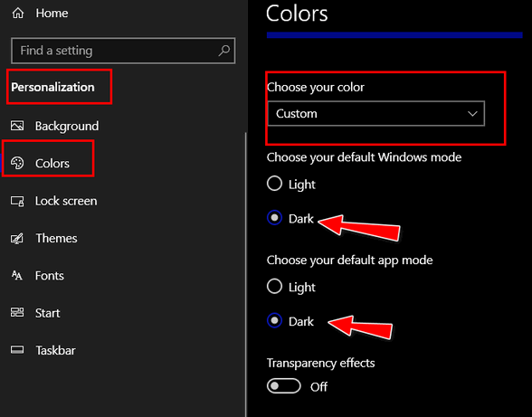
Task: Click the Taskbar icon
Action: coord(17,349)
